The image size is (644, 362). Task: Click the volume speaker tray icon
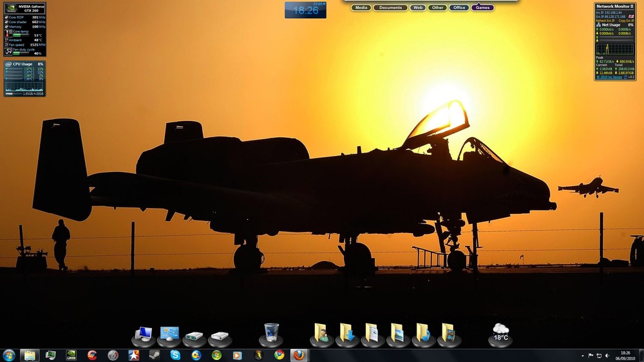pos(607,356)
